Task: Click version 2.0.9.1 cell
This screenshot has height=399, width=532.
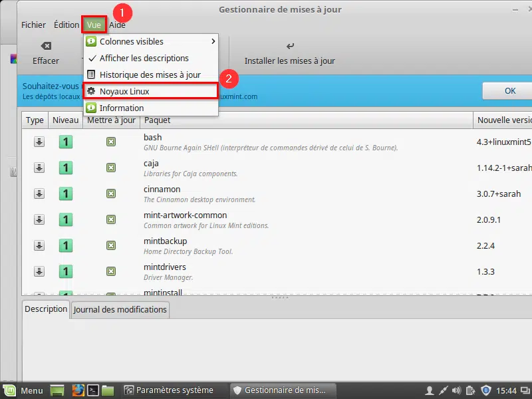Action: 489,219
